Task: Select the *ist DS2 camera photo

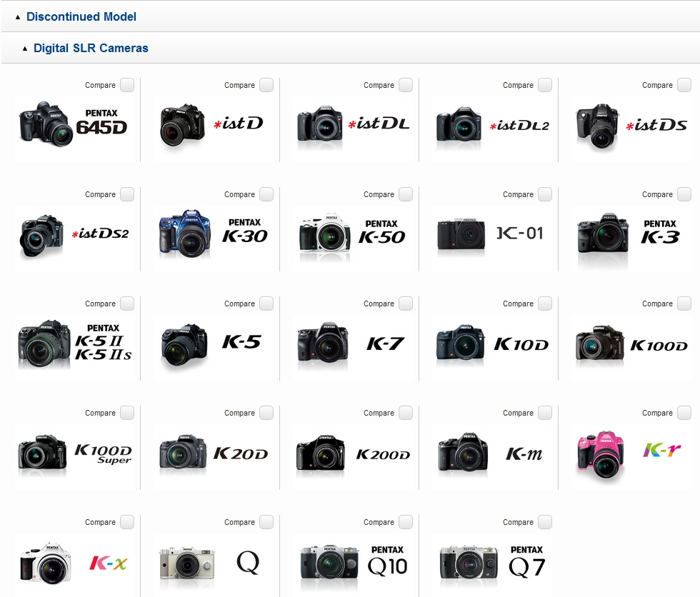Action: click(41, 236)
